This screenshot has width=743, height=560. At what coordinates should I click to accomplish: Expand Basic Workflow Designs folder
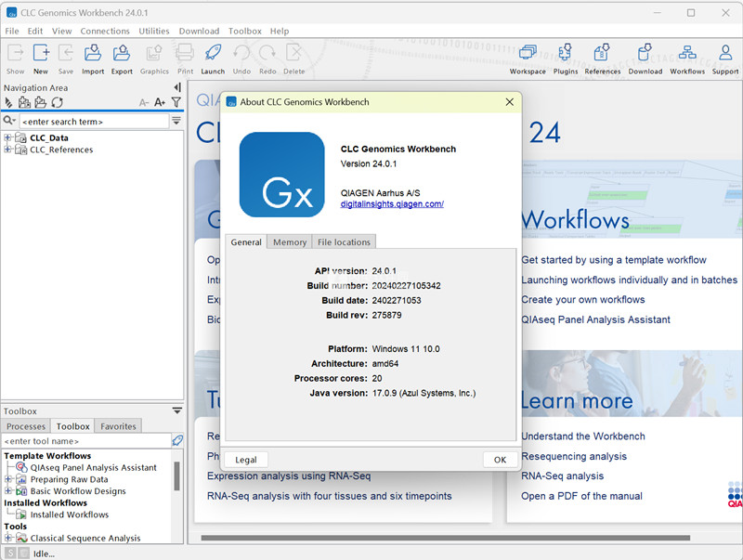7,491
